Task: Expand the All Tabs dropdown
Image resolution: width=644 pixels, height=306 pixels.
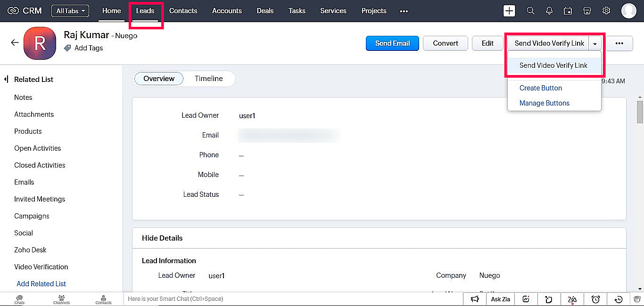Action: (x=70, y=11)
